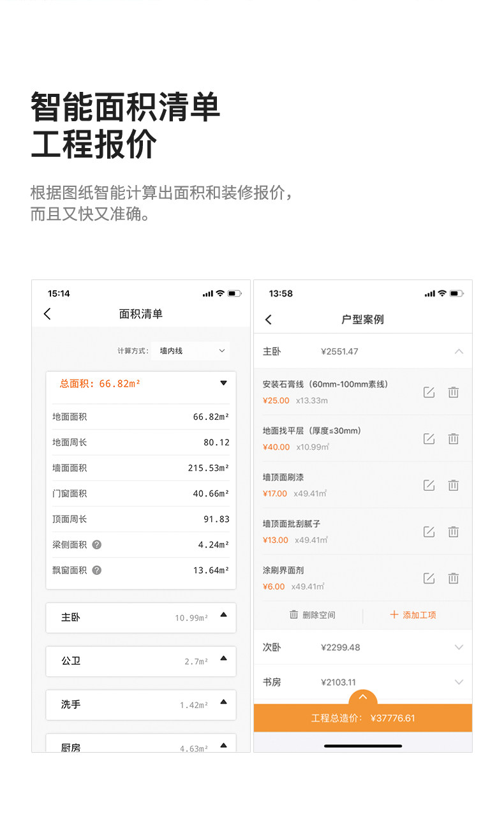This screenshot has width=504, height=823.
Task: Click 删除空间 button
Action: click(312, 615)
